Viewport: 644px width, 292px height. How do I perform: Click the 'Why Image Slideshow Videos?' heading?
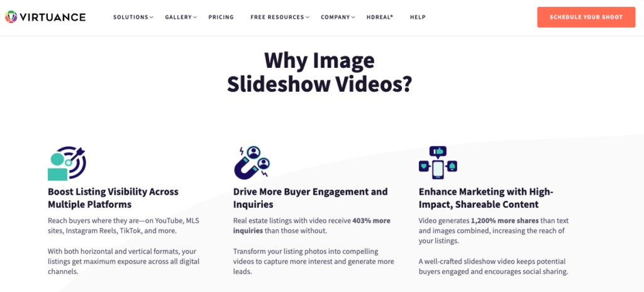click(319, 72)
